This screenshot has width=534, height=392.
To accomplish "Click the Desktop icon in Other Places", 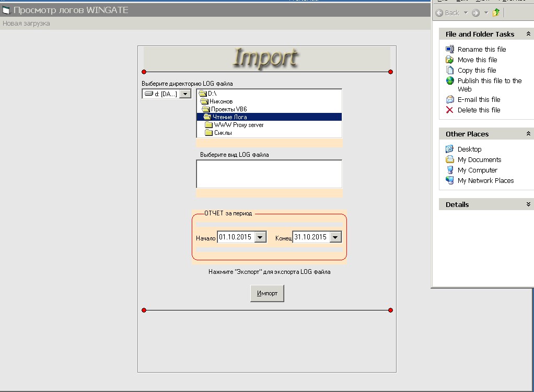I will coord(449,149).
